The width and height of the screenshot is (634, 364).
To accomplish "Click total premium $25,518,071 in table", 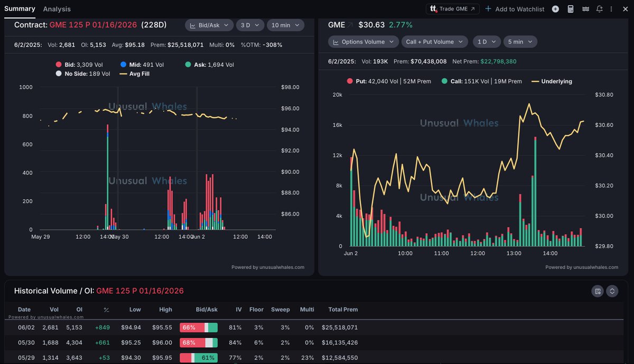I will tap(340, 328).
